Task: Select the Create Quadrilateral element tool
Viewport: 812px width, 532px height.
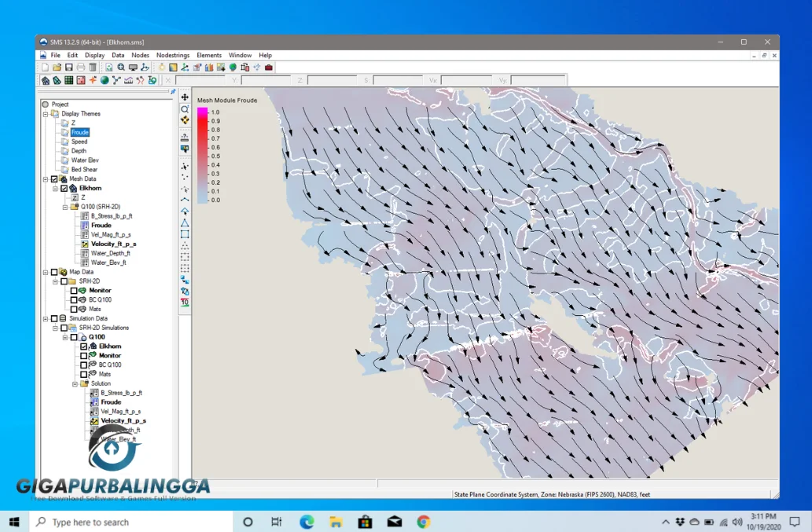Action: 185,234
